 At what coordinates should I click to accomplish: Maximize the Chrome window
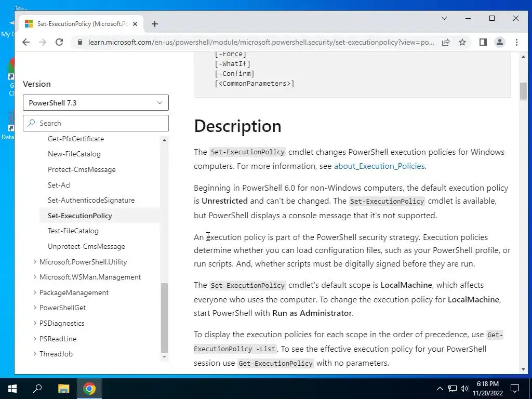click(492, 18)
